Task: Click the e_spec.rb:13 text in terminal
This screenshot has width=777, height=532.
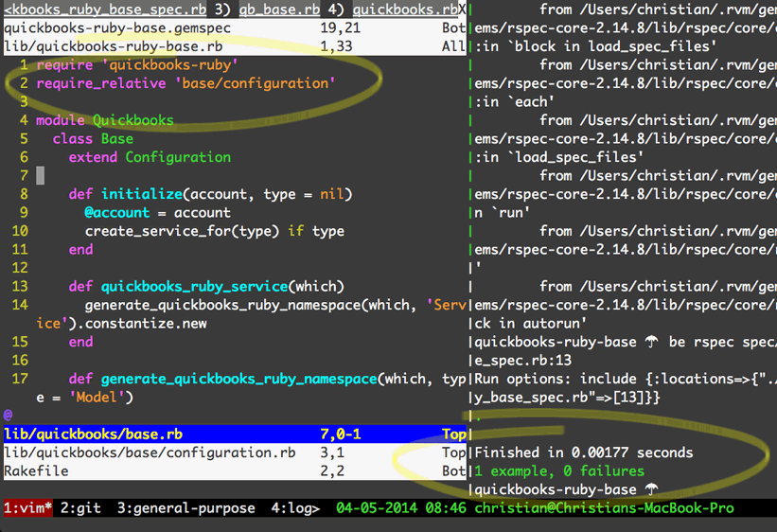Action: [x=522, y=361]
